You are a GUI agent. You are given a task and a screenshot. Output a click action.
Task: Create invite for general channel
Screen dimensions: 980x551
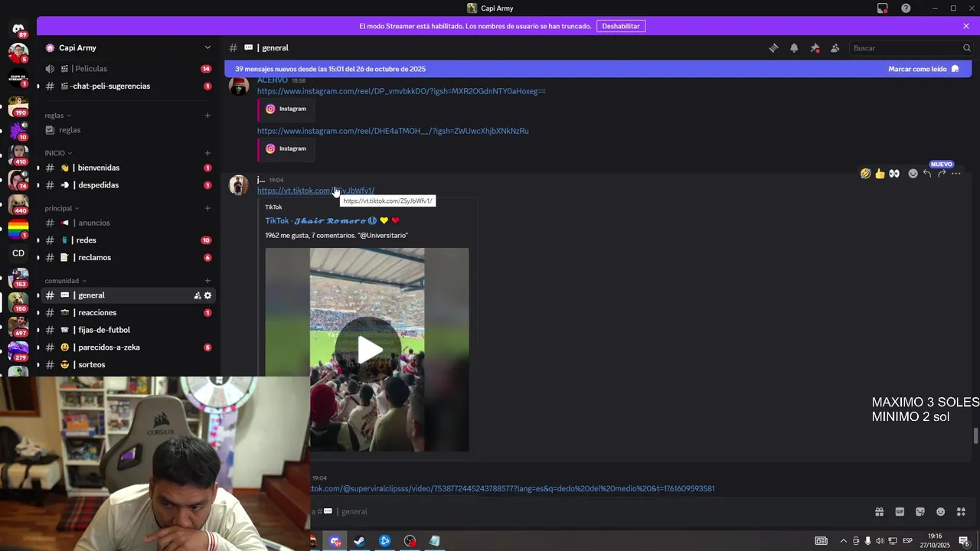(x=197, y=295)
